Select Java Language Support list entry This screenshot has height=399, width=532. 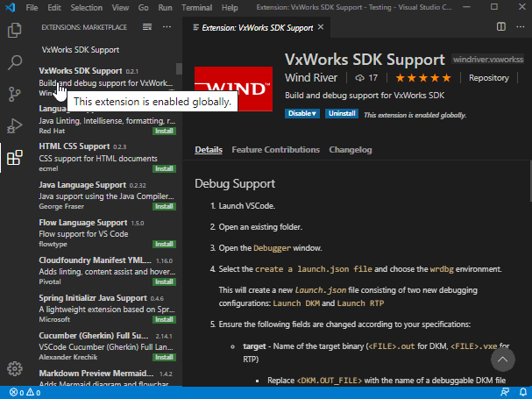(105, 196)
